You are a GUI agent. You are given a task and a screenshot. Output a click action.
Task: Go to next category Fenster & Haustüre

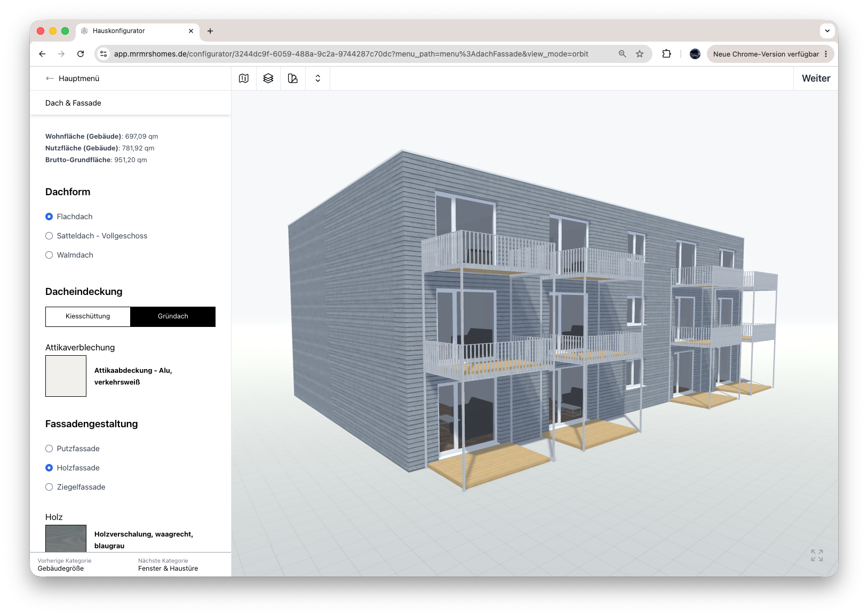point(168,564)
